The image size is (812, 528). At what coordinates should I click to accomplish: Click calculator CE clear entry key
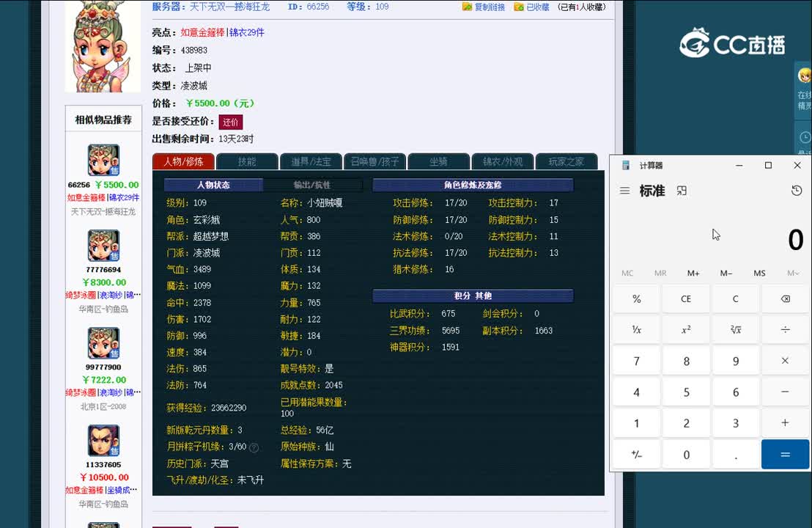coord(686,299)
